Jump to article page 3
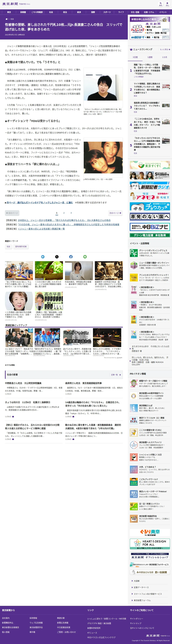This screenshot has width=172, height=644. coord(71,213)
